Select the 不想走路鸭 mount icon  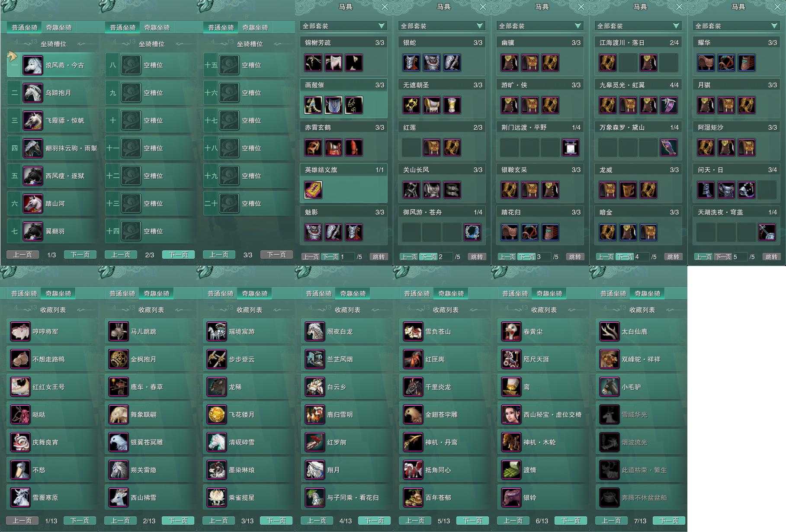pos(20,359)
